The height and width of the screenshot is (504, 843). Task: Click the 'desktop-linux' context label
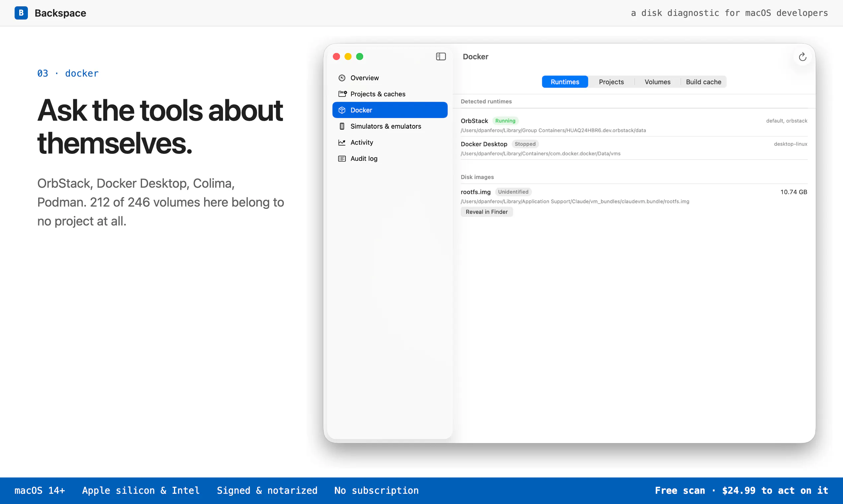click(790, 144)
